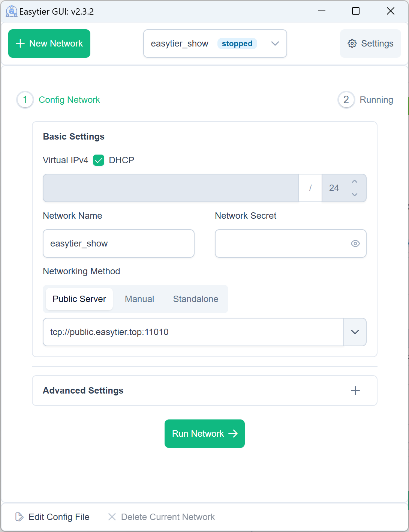The image size is (409, 532).
Task: Click the X icon next to Delete Current Network
Action: [112, 517]
